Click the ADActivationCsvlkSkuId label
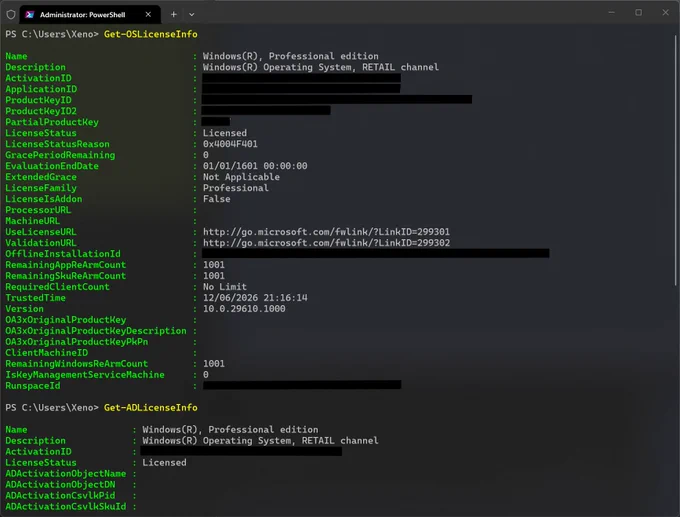 [65, 507]
